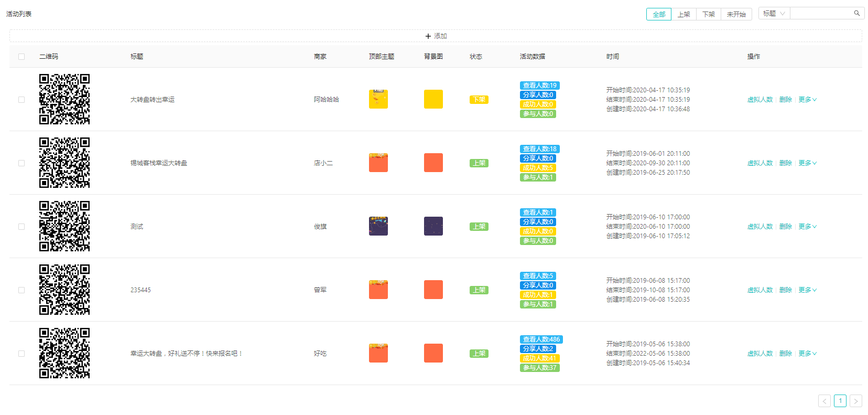Expand 更多 menu for 大转盘转出幸运

(x=808, y=100)
